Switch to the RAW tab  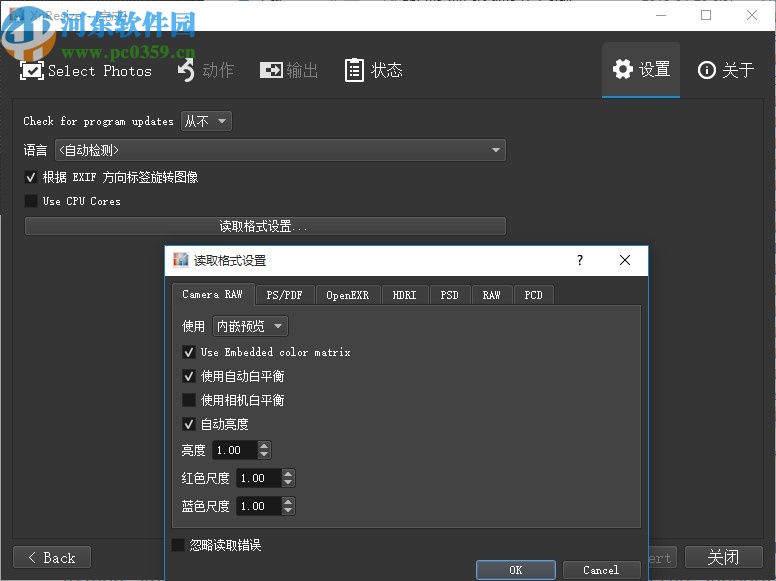492,295
